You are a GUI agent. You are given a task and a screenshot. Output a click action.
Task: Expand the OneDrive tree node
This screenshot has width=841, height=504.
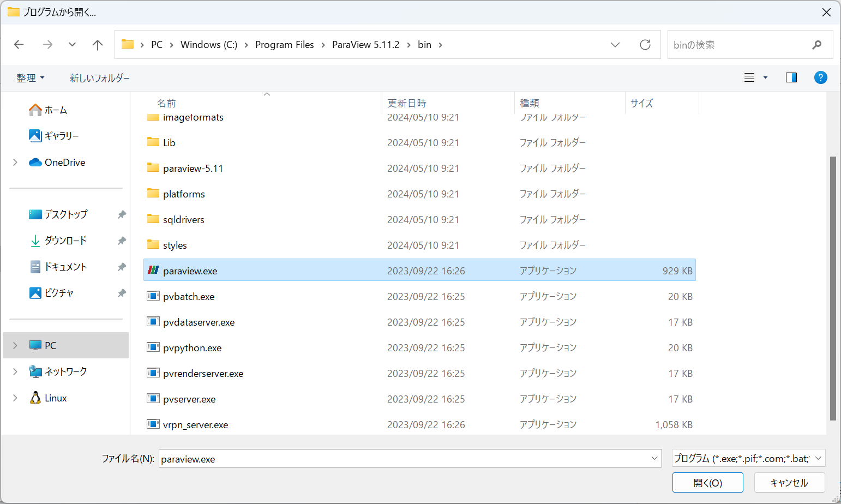point(15,163)
